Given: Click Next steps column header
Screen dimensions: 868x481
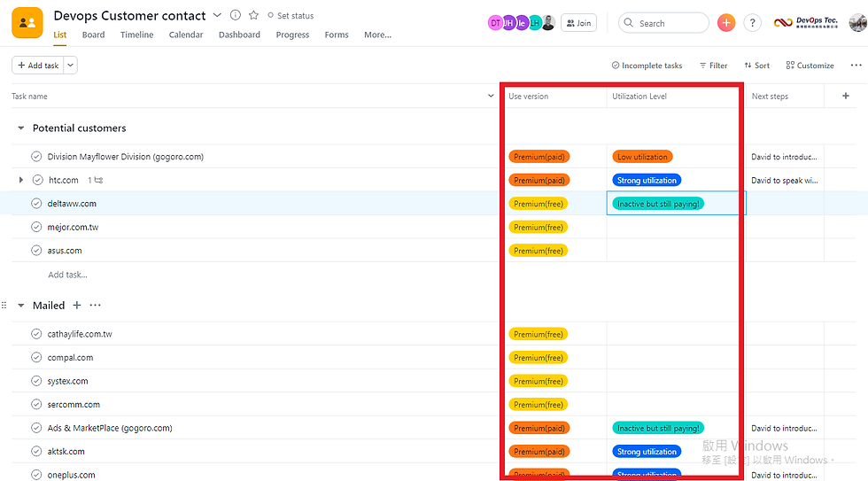Looking at the screenshot, I should (770, 96).
